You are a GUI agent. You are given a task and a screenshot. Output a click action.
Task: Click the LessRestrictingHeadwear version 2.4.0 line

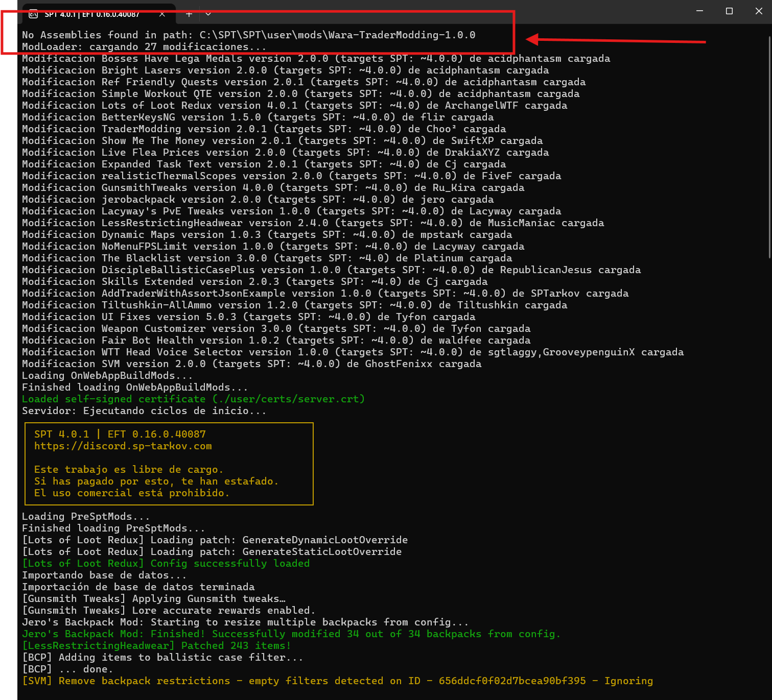(313, 223)
